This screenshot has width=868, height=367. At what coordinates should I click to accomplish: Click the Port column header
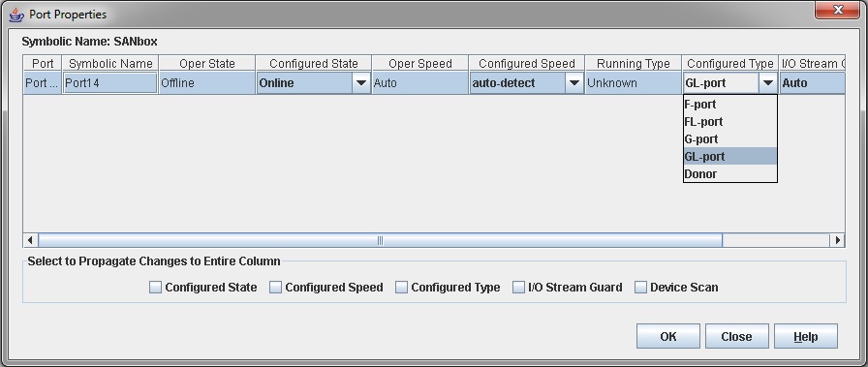(x=43, y=64)
